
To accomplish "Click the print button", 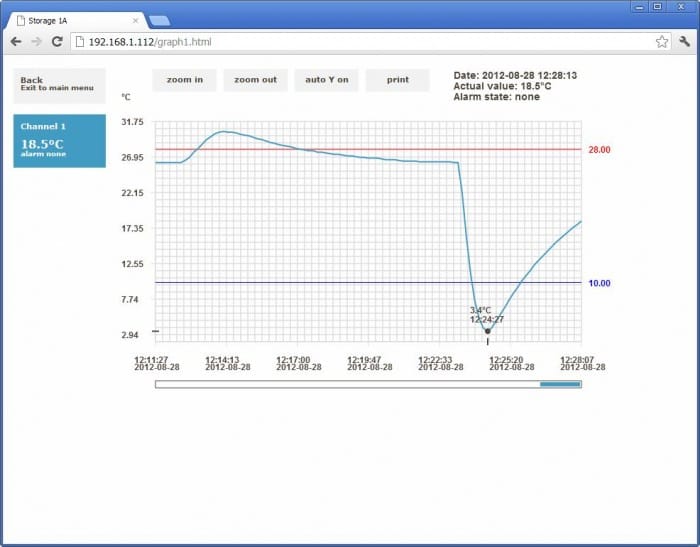I will (x=397, y=80).
